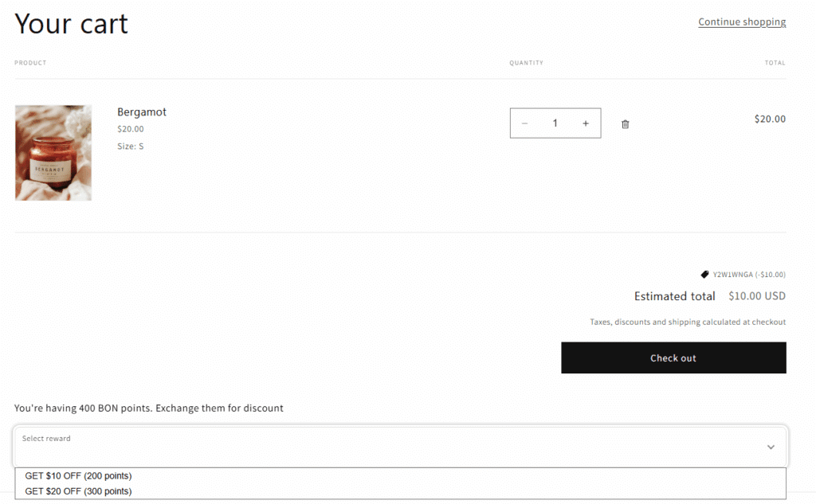Open the Continue shopping link
The width and height of the screenshot is (816, 504).
coord(742,21)
